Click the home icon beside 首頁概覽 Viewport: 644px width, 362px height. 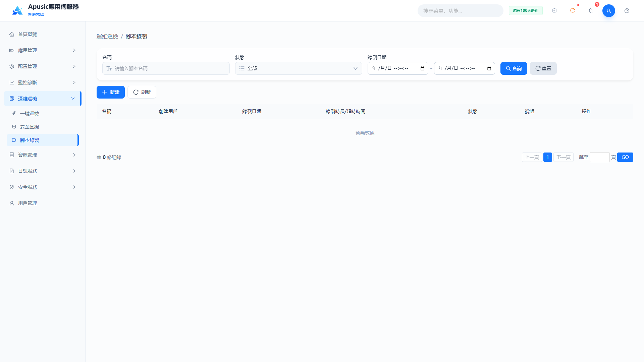(12, 34)
